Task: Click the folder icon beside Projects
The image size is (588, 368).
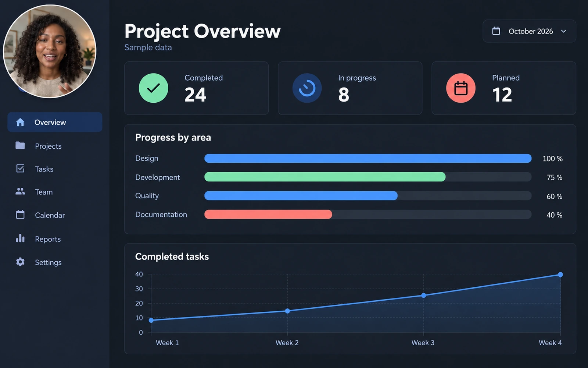Action: [x=20, y=146]
